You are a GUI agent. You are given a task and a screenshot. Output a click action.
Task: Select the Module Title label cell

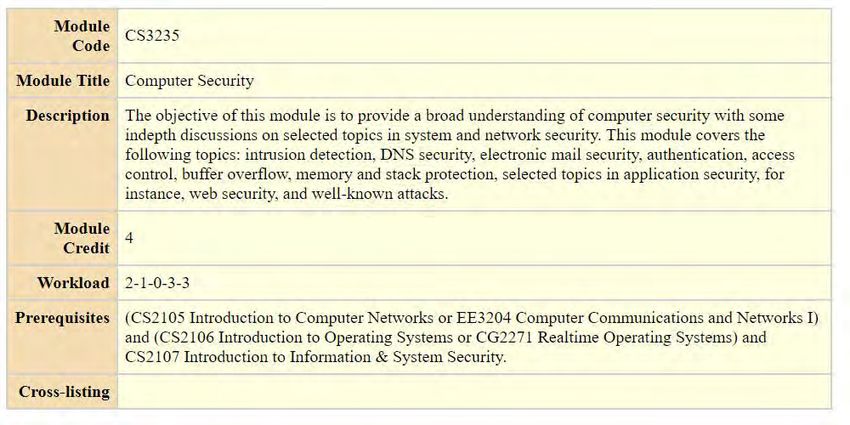(62, 81)
